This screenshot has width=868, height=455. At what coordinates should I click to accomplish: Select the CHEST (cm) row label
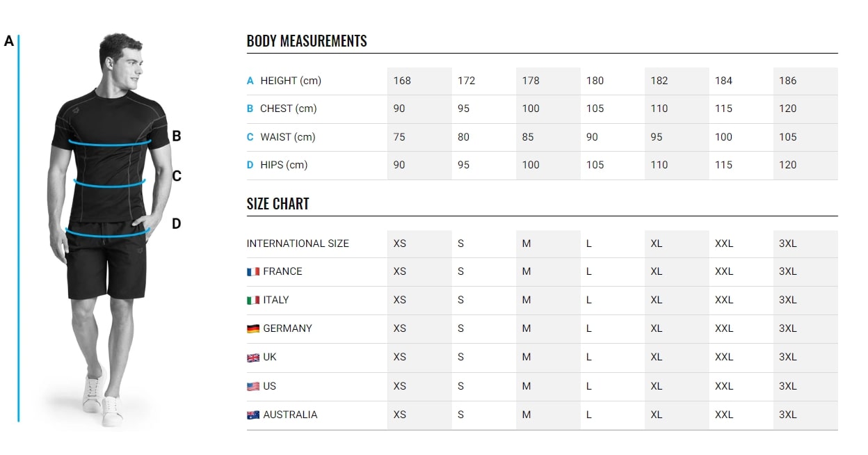(288, 109)
